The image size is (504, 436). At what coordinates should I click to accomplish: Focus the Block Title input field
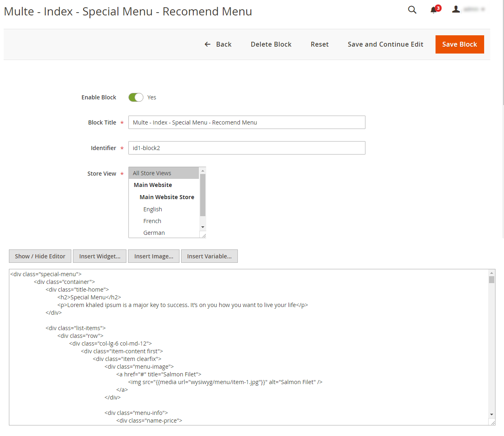pos(247,122)
